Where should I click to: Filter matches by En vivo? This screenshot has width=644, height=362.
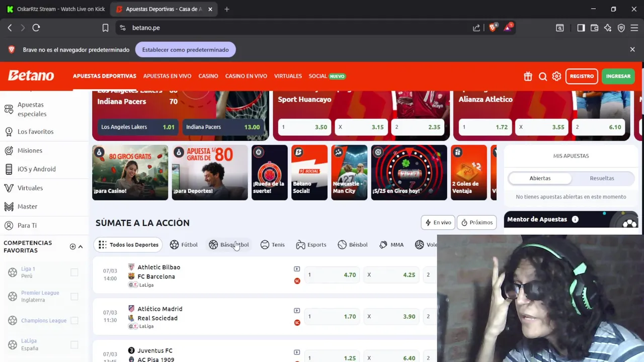[x=438, y=223]
